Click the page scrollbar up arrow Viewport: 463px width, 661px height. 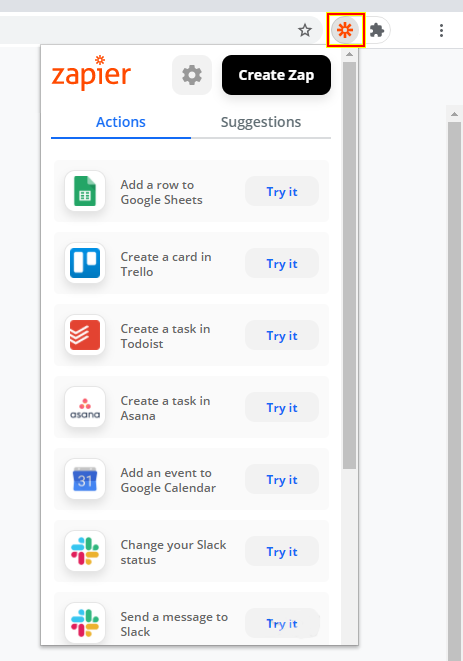(454, 114)
